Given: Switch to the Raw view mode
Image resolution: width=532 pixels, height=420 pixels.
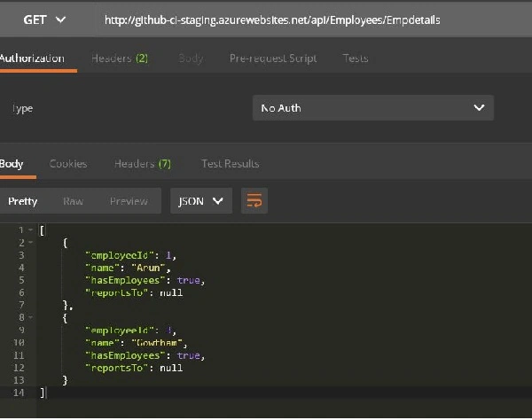Looking at the screenshot, I should click(x=73, y=201).
